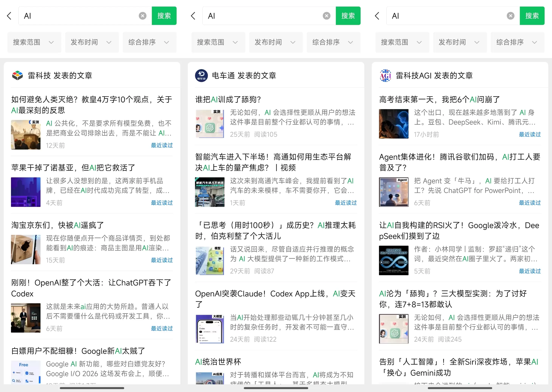Expand the 综合排序 filter in the 雷科技AGI panel
The image size is (552, 392).
pyautogui.click(x=518, y=42)
